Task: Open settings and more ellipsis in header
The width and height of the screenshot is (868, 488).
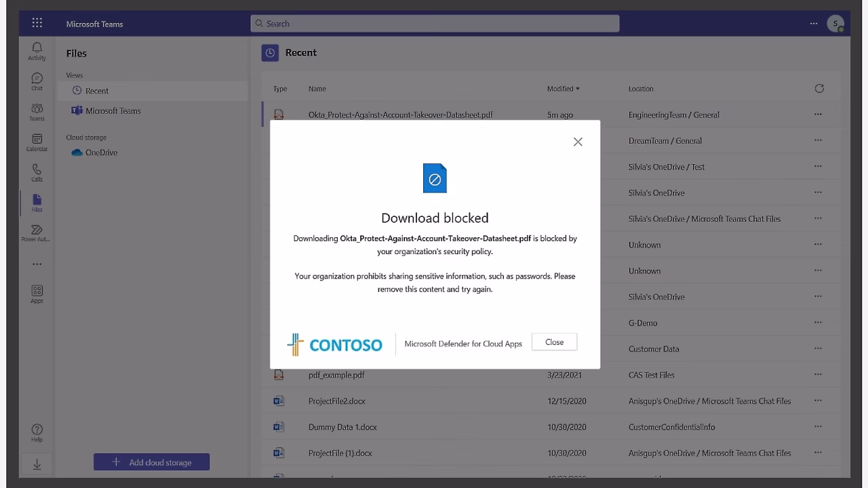Action: (814, 24)
